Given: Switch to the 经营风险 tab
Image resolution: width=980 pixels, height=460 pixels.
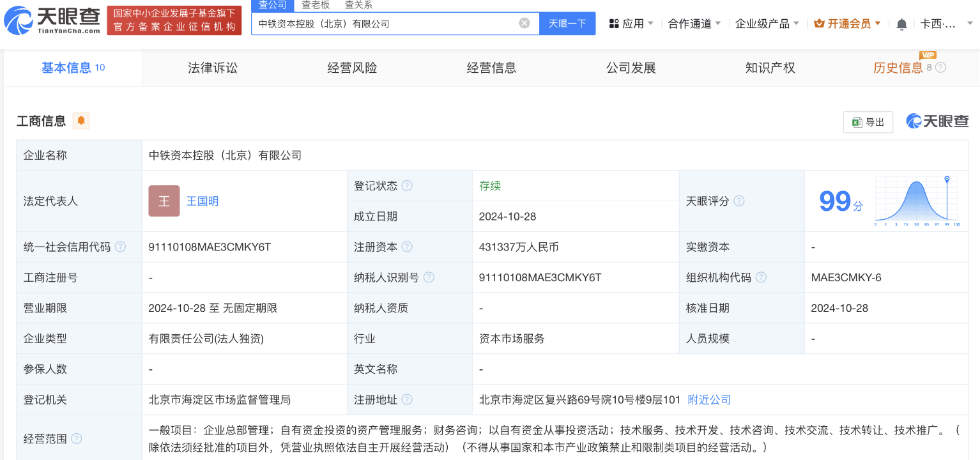Looking at the screenshot, I should (x=352, y=68).
